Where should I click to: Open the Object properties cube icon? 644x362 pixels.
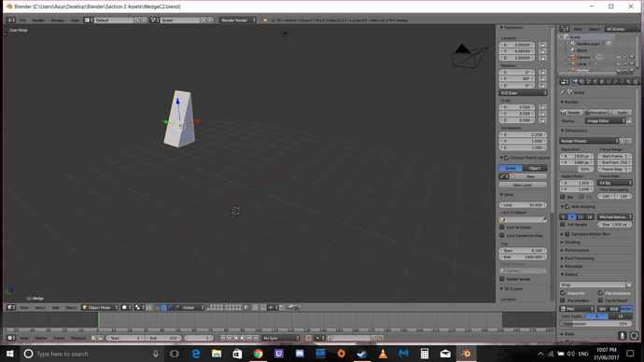pos(602,82)
